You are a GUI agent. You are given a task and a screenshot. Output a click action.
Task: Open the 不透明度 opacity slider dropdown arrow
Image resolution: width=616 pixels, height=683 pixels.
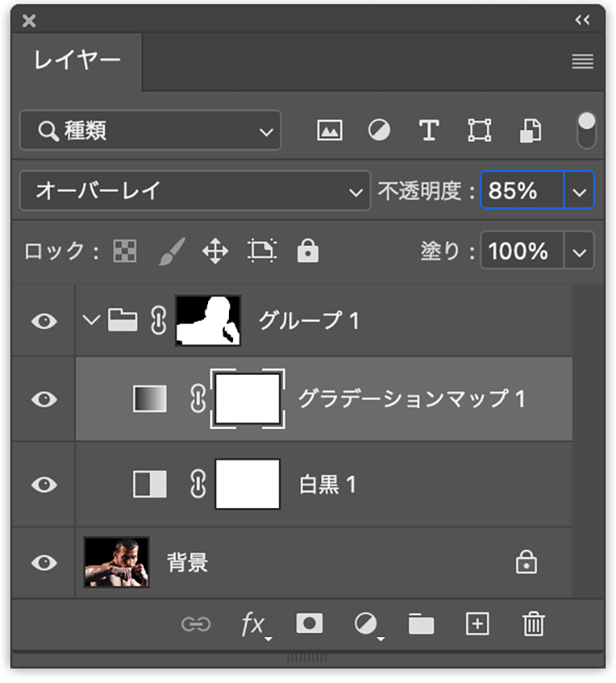point(579,192)
